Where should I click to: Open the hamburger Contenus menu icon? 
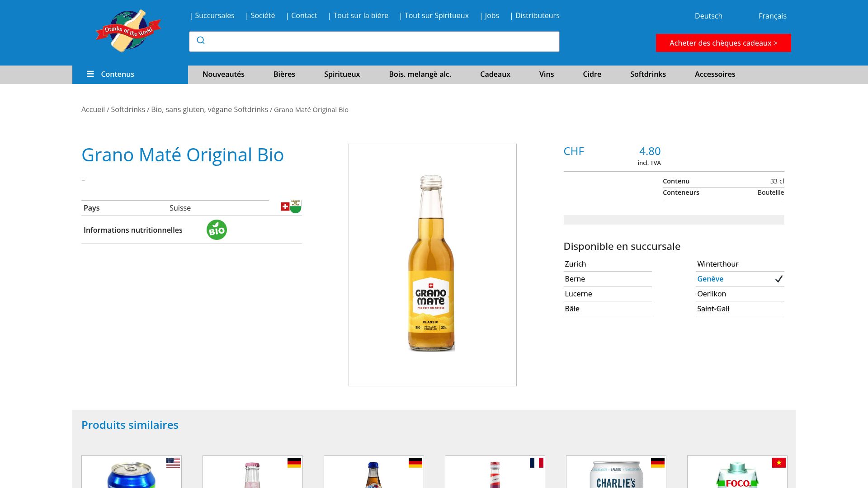tap(90, 74)
